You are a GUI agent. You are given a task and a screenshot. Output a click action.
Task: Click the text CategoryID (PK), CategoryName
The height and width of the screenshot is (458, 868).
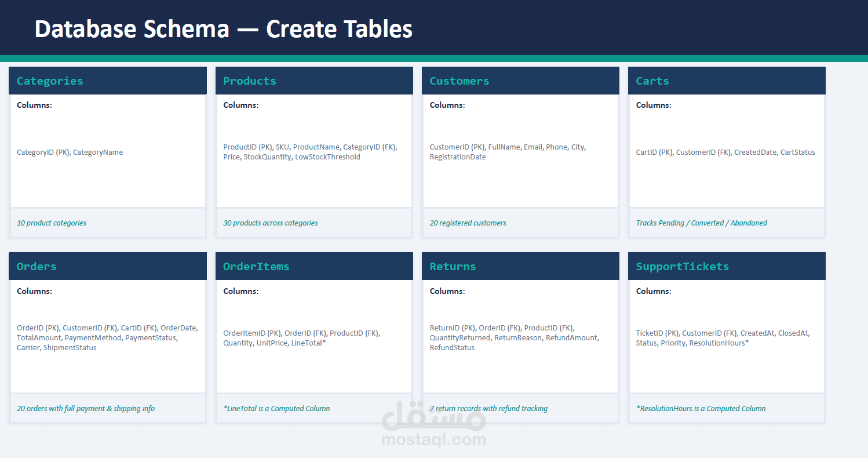(x=70, y=152)
